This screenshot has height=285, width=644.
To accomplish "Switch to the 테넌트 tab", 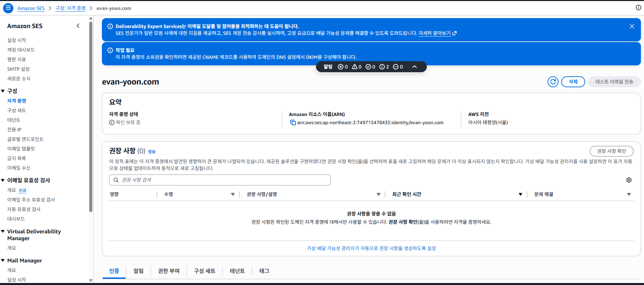I will click(237, 271).
